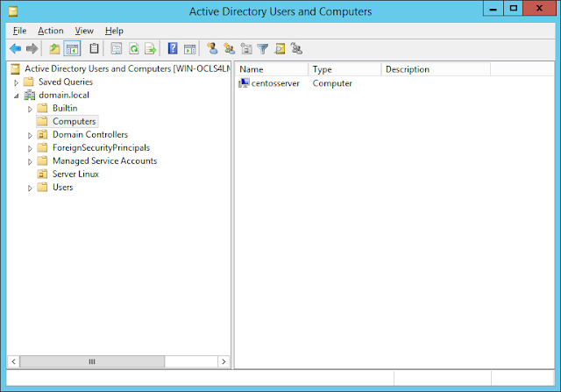
Task: Open Properties toolbar icon
Action: 117,48
